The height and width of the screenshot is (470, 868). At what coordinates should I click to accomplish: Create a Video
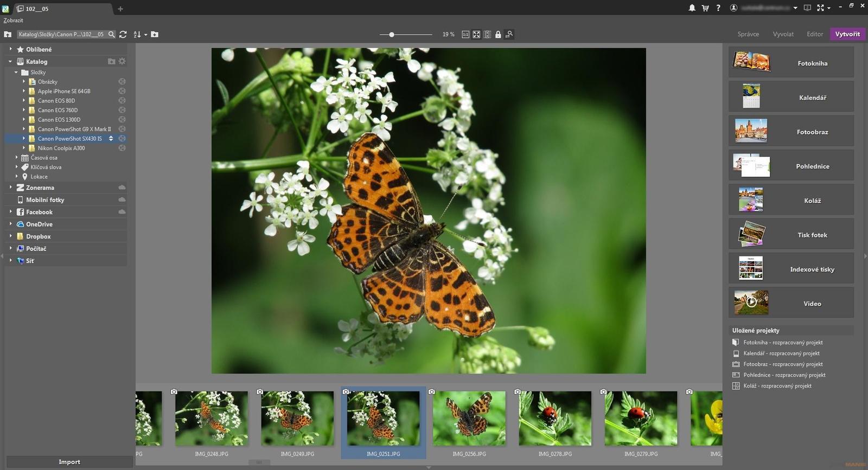pyautogui.click(x=791, y=302)
